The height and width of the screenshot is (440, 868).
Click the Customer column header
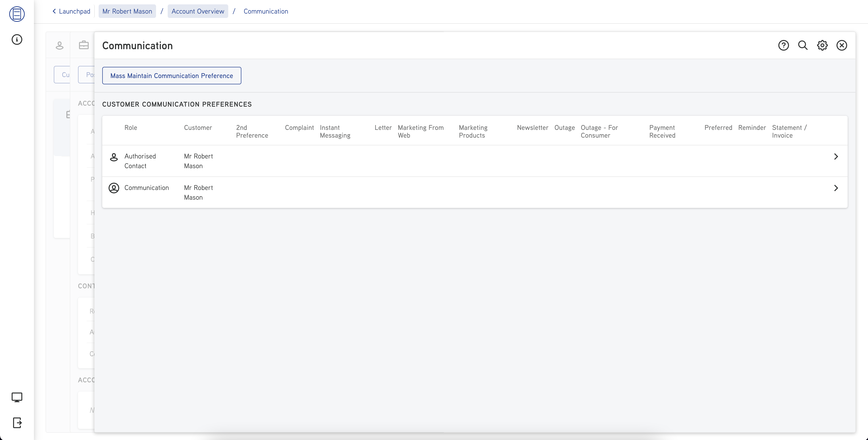click(x=198, y=128)
